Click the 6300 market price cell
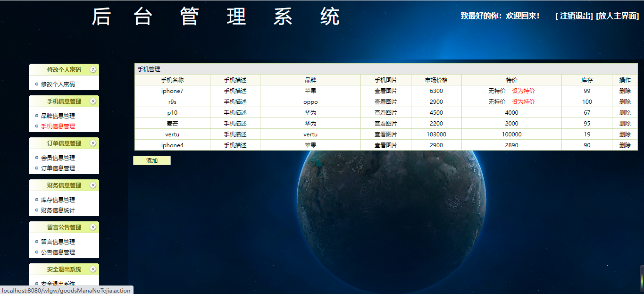The width and height of the screenshot is (644, 294). click(436, 91)
